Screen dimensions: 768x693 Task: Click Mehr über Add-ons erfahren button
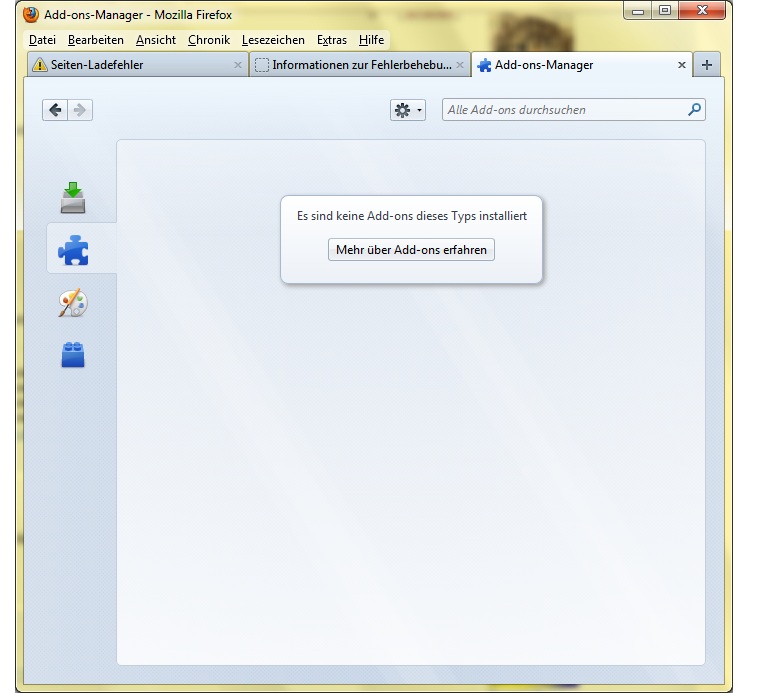click(x=411, y=250)
